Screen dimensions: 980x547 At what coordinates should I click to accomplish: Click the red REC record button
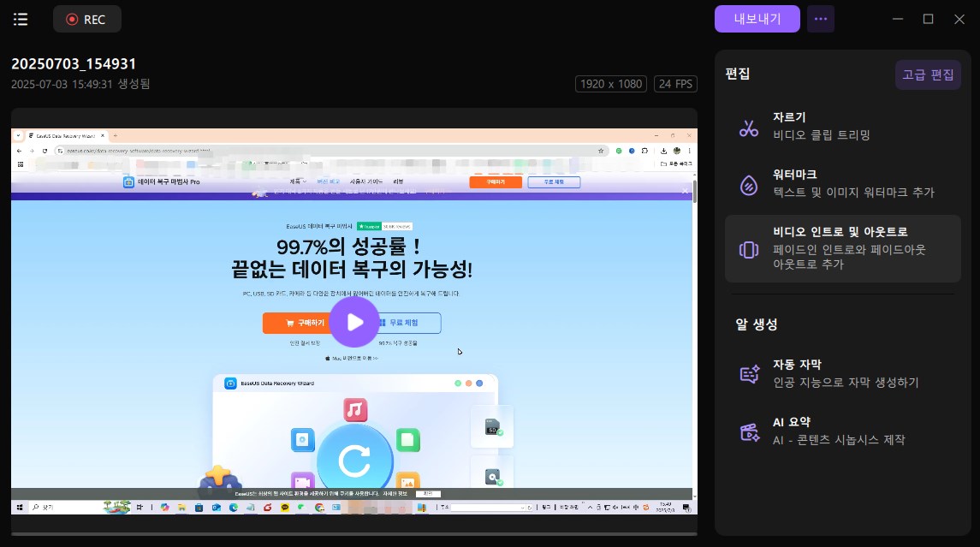coord(86,19)
